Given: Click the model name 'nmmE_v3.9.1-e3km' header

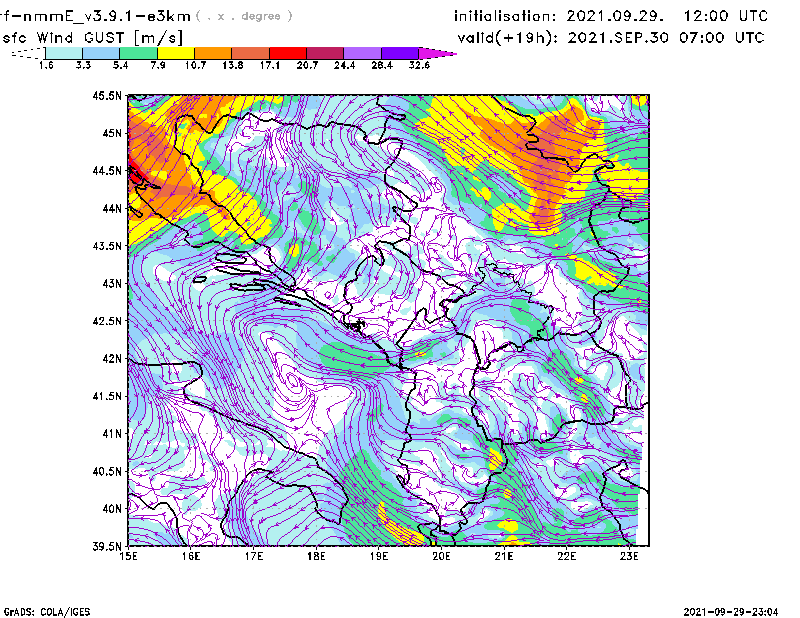Looking at the screenshot, I should click(107, 16).
